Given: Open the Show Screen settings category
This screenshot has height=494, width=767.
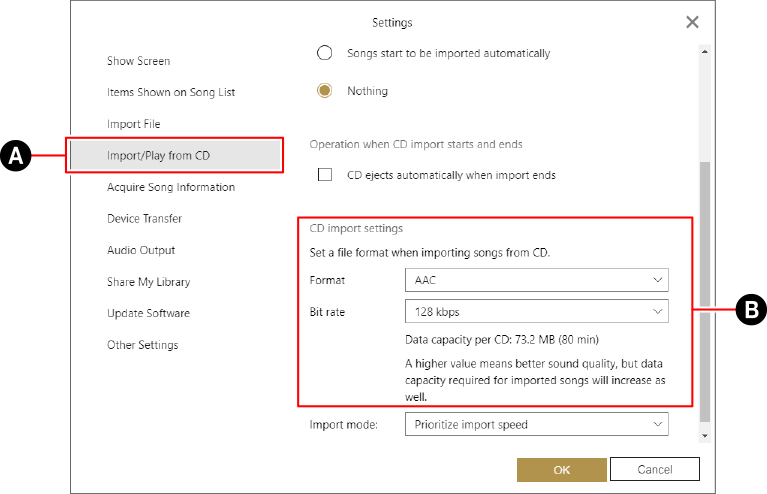Looking at the screenshot, I should (x=138, y=61).
